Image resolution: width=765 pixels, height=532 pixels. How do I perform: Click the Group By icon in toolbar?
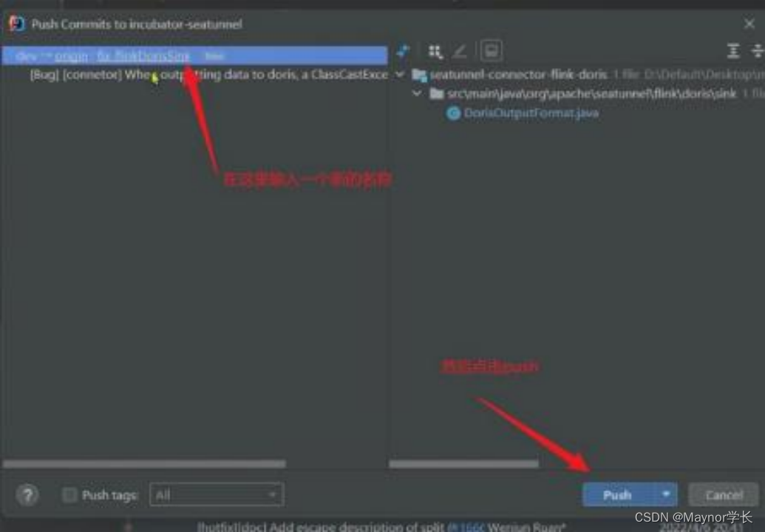point(435,51)
